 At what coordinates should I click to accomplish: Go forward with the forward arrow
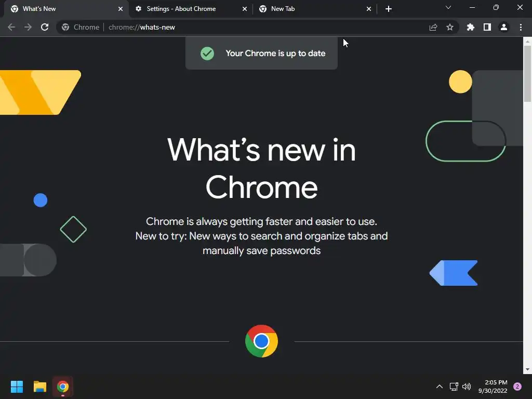[x=28, y=27]
